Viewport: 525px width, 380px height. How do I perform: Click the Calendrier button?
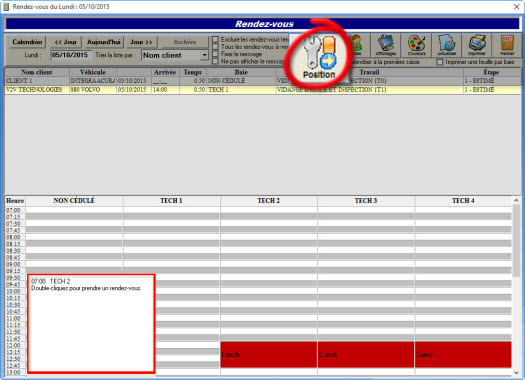click(27, 42)
